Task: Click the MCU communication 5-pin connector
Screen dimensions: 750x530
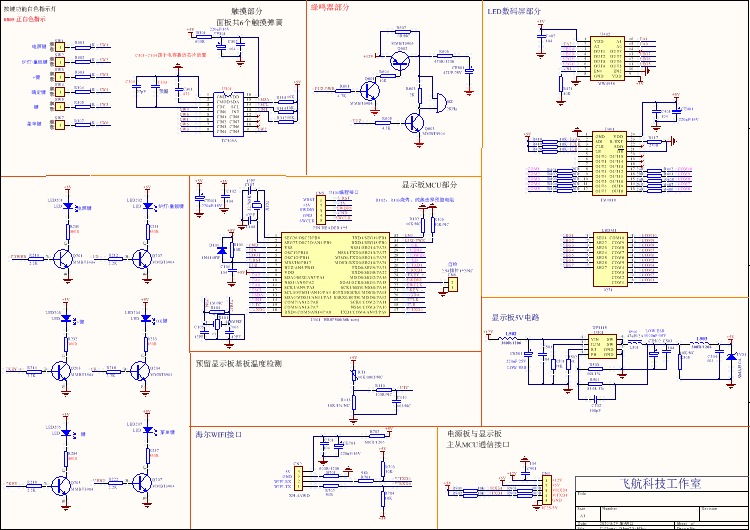Action: [x=546, y=489]
